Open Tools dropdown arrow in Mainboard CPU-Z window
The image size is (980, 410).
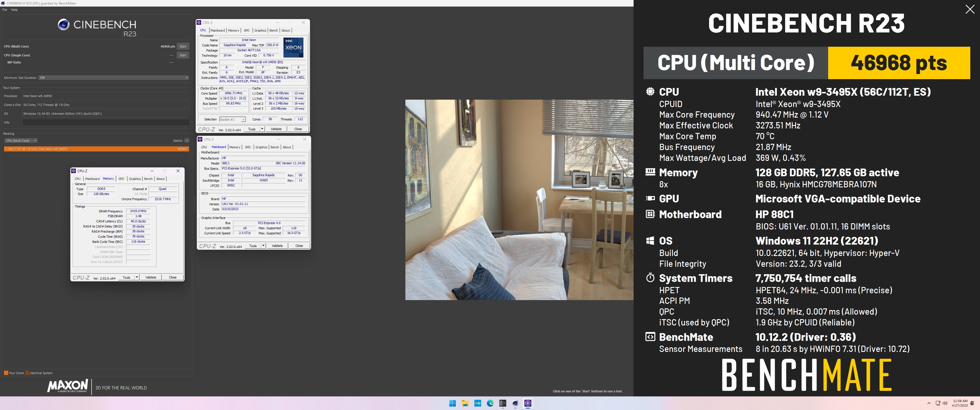click(x=263, y=246)
